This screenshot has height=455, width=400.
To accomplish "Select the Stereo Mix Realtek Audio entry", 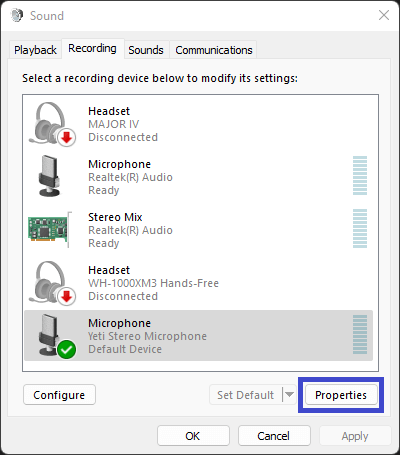I will tap(198, 230).
